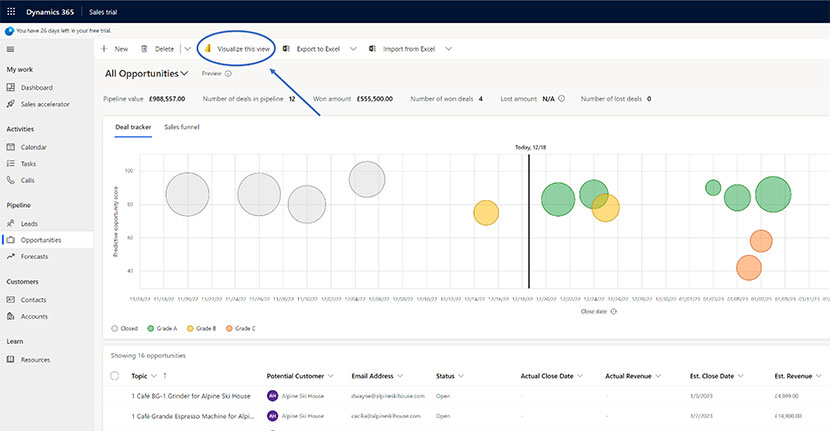
Task: Open Forecasts in the Pipeline section
Action: (34, 256)
